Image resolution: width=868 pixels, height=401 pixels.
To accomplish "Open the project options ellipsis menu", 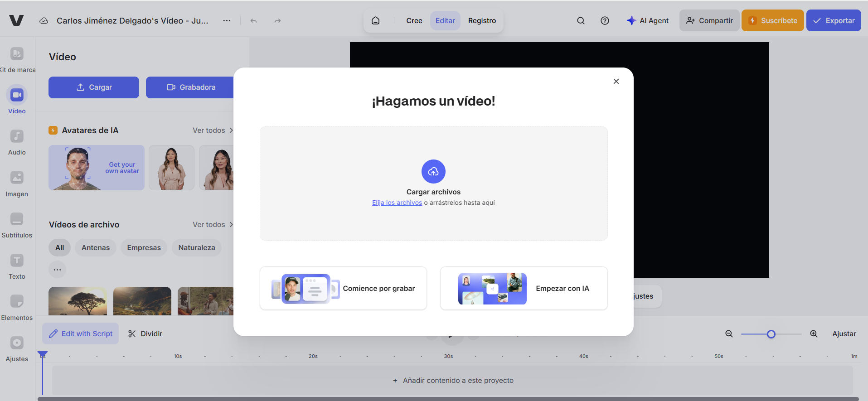I will 227,21.
